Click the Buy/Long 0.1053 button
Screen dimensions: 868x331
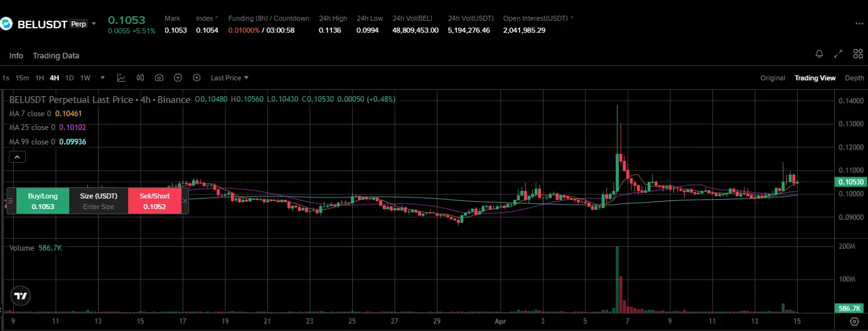click(x=43, y=201)
